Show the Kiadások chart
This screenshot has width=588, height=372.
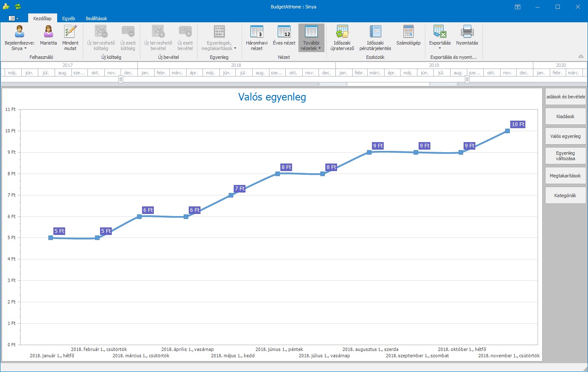[565, 116]
